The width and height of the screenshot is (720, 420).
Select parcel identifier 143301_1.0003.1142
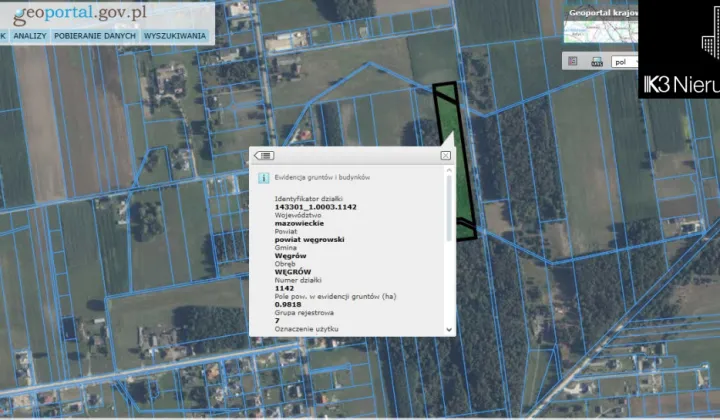point(315,207)
